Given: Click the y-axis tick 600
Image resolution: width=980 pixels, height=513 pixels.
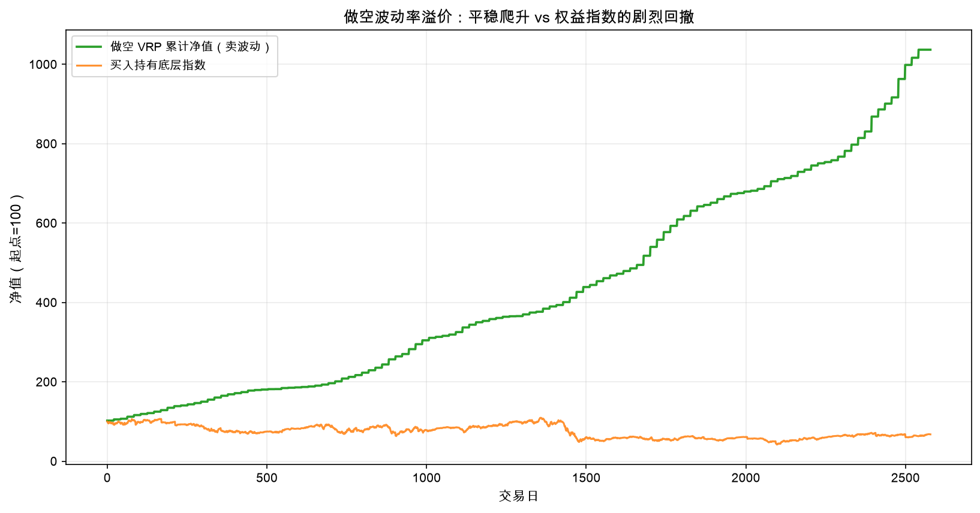Looking at the screenshot, I should 47,224.
